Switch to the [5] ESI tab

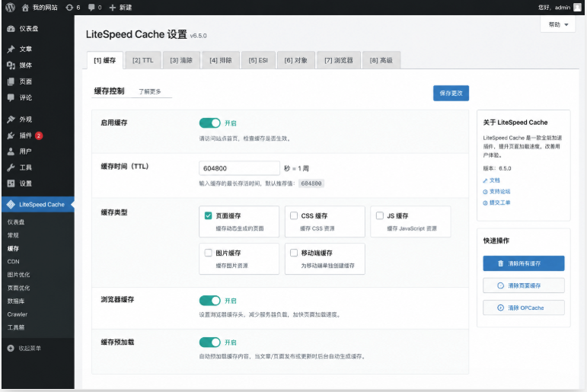click(258, 60)
